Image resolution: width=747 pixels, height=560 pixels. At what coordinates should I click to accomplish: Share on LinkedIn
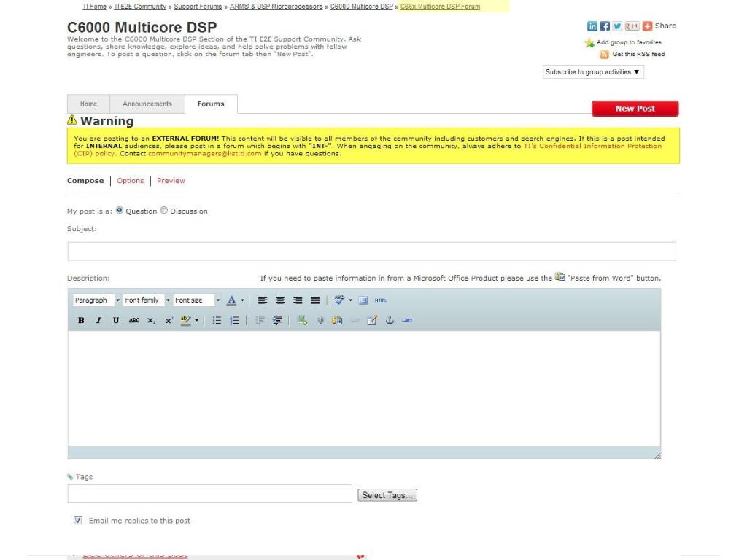point(592,26)
